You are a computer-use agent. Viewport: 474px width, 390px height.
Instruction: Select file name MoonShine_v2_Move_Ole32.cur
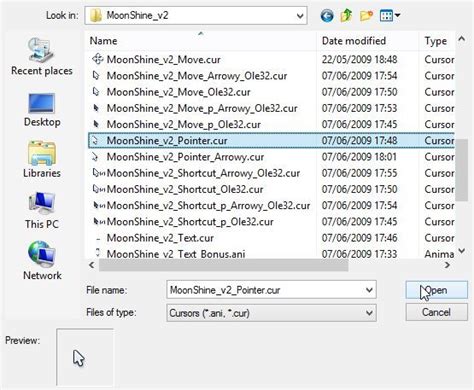coord(178,92)
